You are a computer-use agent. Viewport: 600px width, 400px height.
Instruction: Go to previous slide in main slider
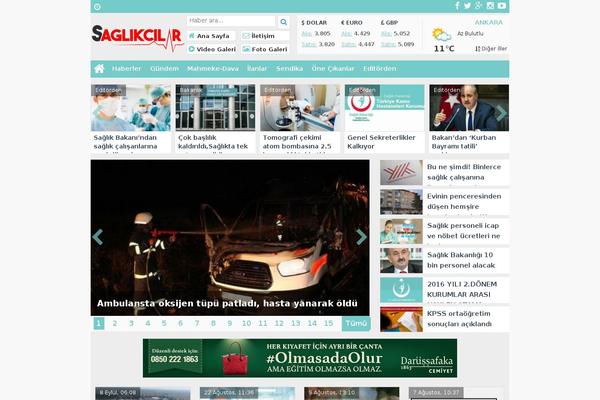[98, 237]
